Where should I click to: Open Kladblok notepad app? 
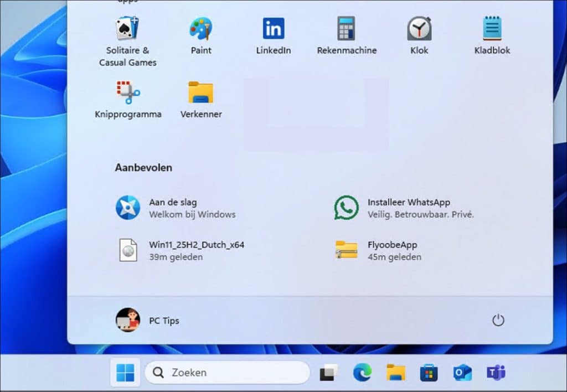tap(492, 29)
